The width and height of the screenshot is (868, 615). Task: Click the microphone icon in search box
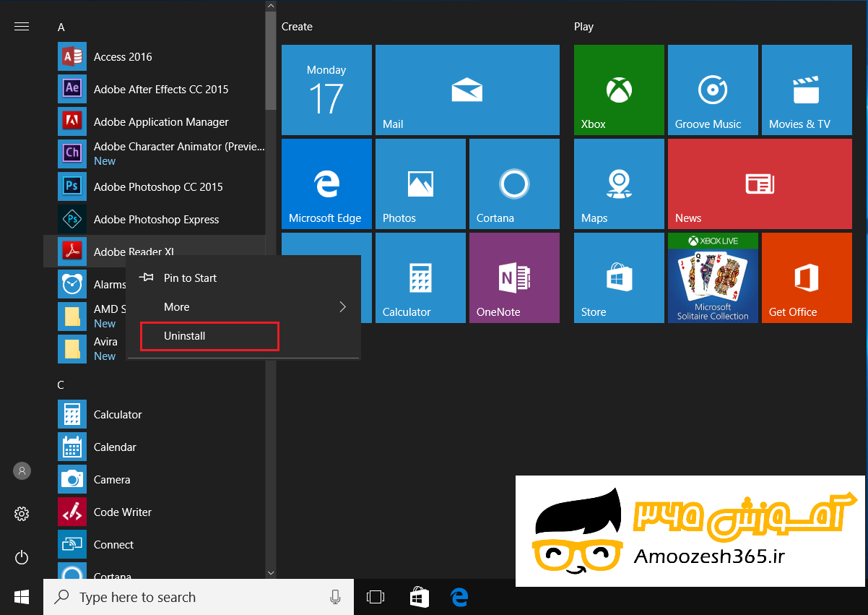click(x=335, y=597)
